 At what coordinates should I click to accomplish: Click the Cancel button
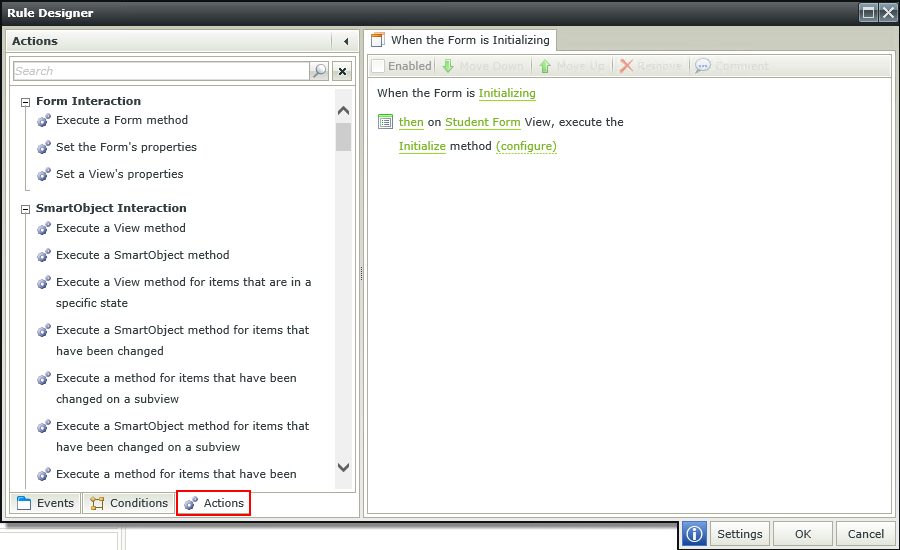point(866,534)
